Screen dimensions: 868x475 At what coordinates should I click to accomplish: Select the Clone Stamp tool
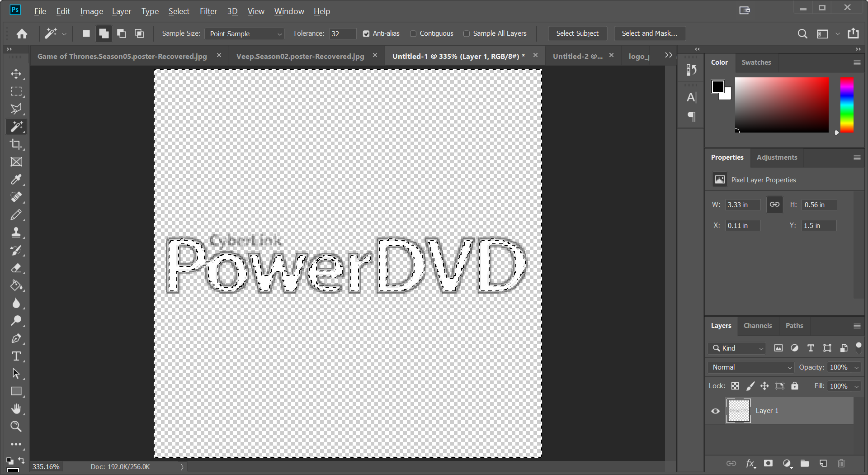coord(16,233)
